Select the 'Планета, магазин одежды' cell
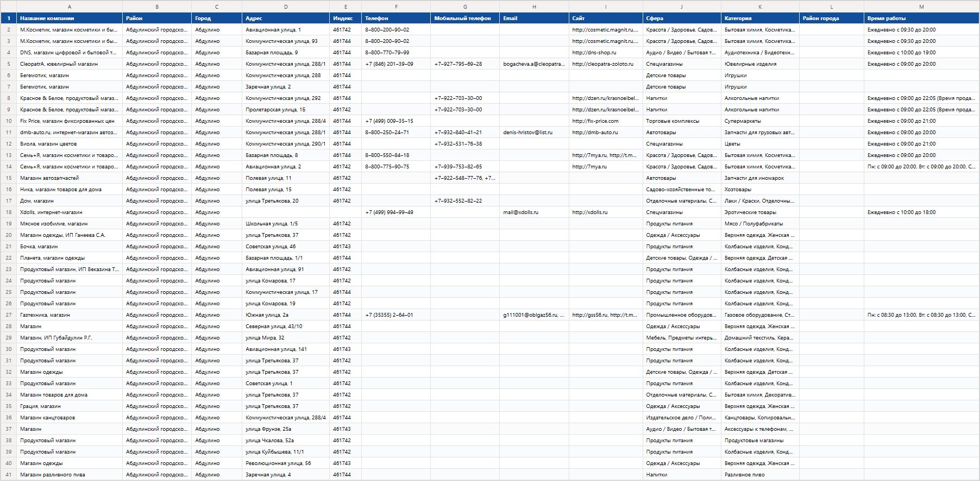 tap(70, 257)
